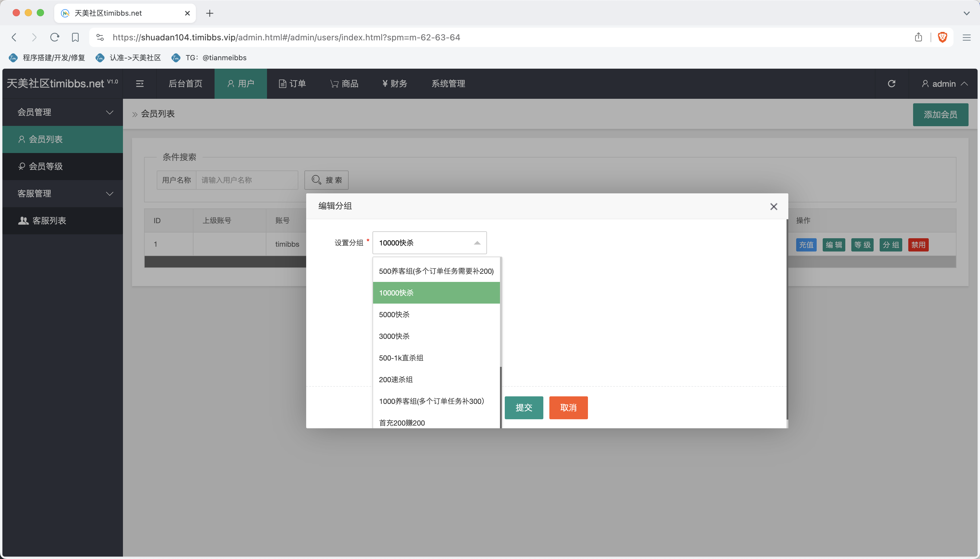Open the 订单 top navigation tab
The width and height of the screenshot is (980, 559).
point(293,84)
